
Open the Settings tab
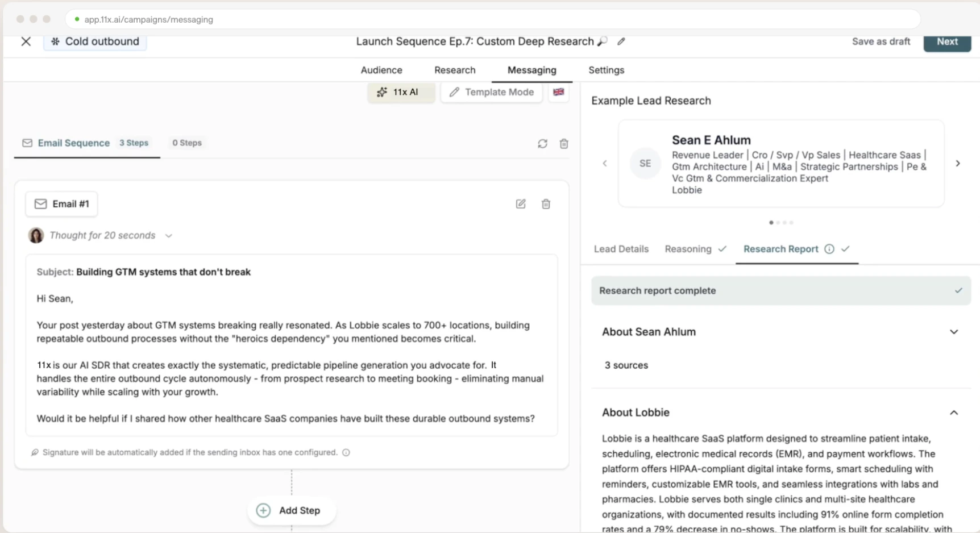coord(606,70)
